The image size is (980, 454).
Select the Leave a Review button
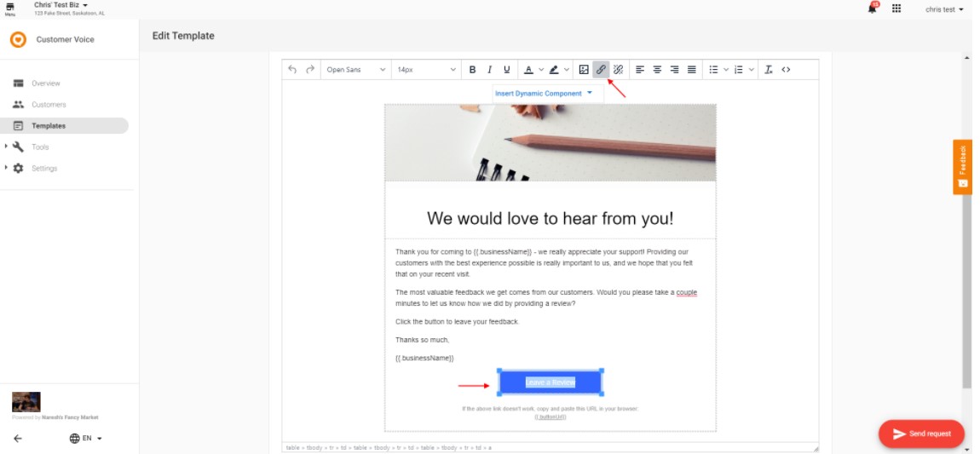550,382
